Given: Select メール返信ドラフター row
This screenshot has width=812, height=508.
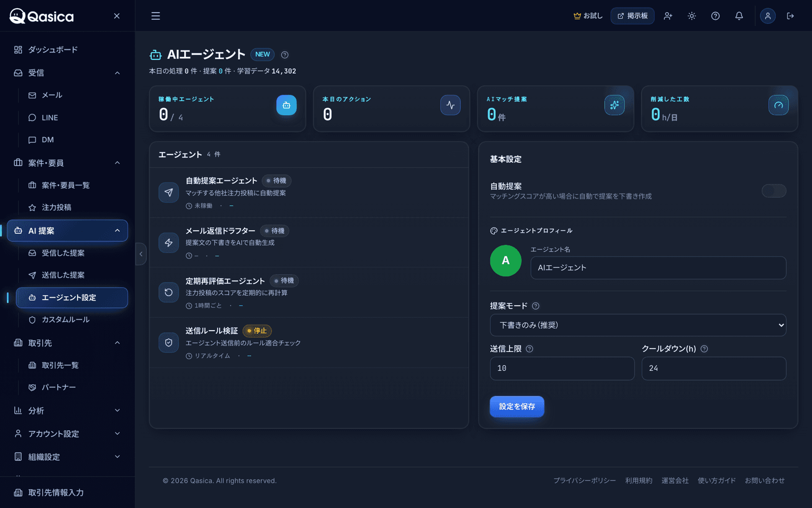Looking at the screenshot, I should pos(309,243).
